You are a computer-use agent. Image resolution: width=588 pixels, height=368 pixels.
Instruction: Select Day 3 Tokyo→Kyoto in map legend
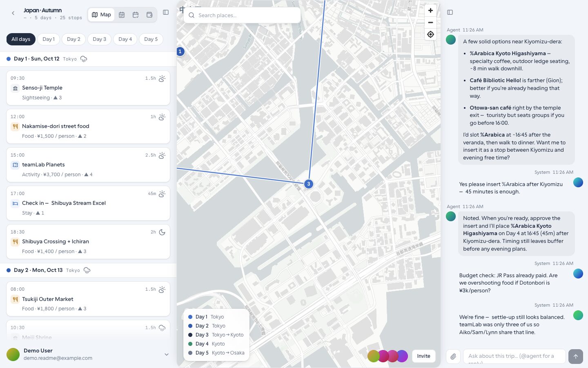(x=216, y=335)
